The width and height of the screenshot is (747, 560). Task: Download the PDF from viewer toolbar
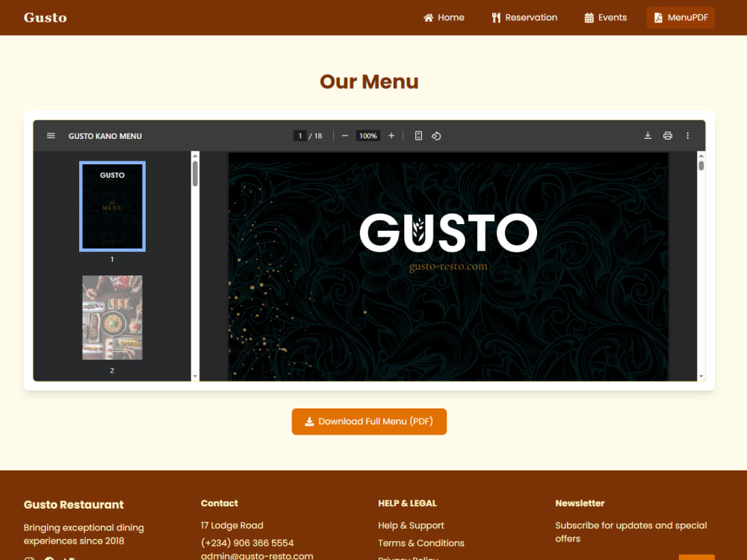pos(648,136)
